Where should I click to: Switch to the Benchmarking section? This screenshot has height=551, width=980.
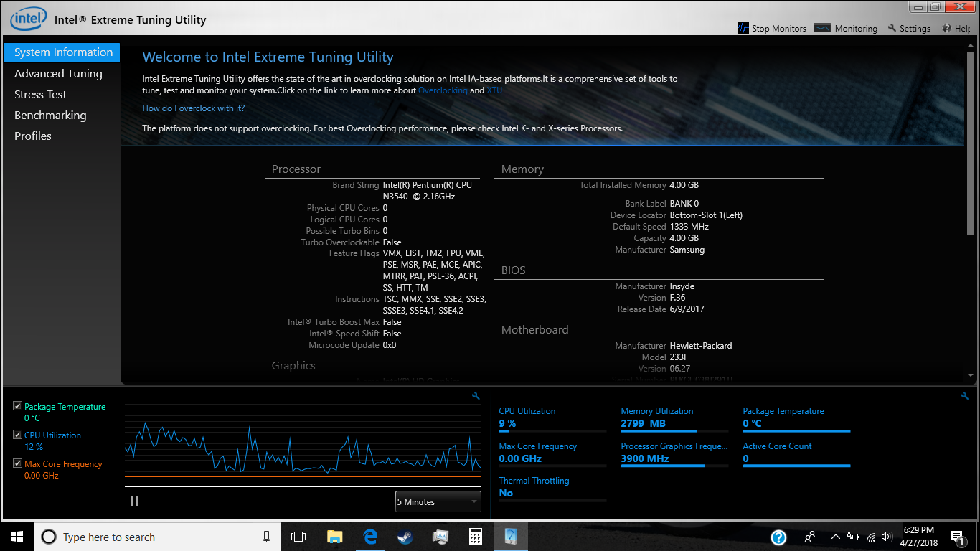[50, 115]
